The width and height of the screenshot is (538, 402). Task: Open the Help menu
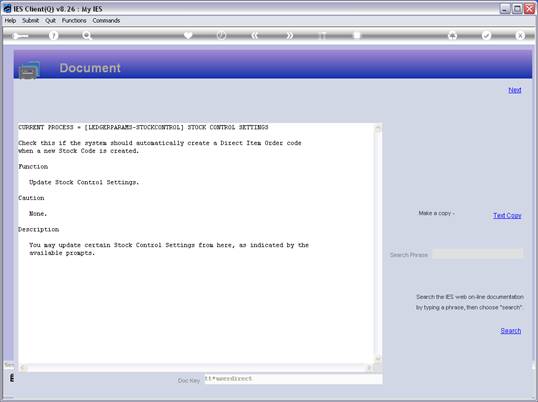pos(10,21)
